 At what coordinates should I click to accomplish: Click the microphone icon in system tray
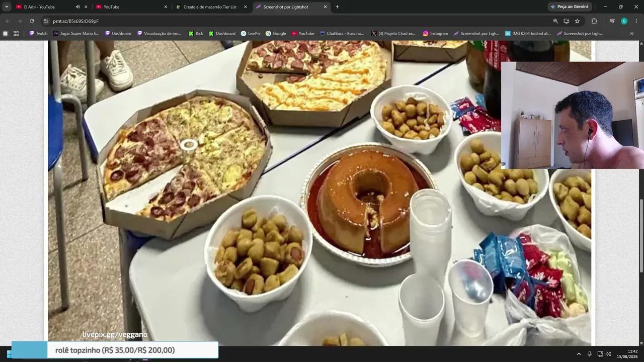(x=590, y=354)
